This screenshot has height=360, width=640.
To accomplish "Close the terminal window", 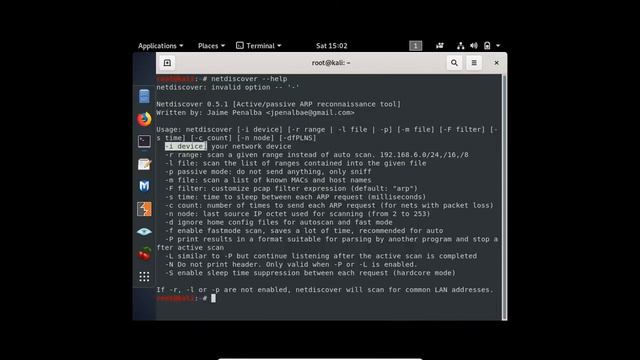I will [x=496, y=63].
